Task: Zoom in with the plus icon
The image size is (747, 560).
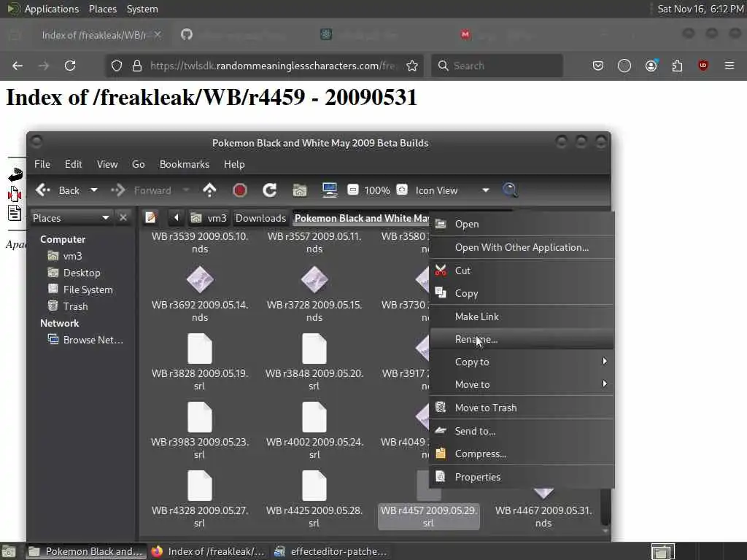Action: pos(402,190)
